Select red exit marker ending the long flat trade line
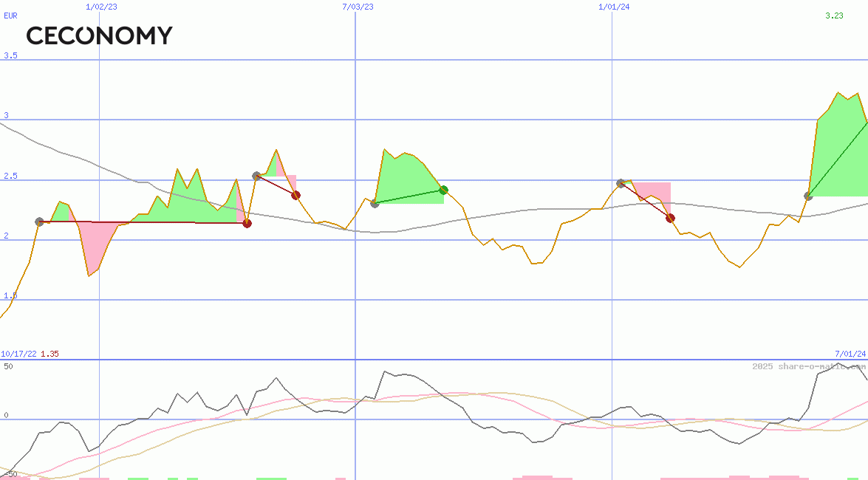The width and height of the screenshot is (868, 480). click(x=247, y=223)
